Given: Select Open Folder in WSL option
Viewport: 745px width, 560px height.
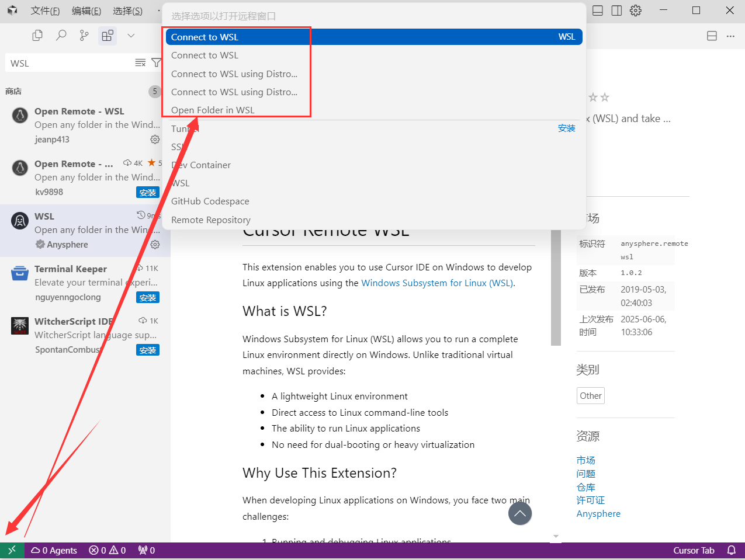Looking at the screenshot, I should click(x=374, y=110).
